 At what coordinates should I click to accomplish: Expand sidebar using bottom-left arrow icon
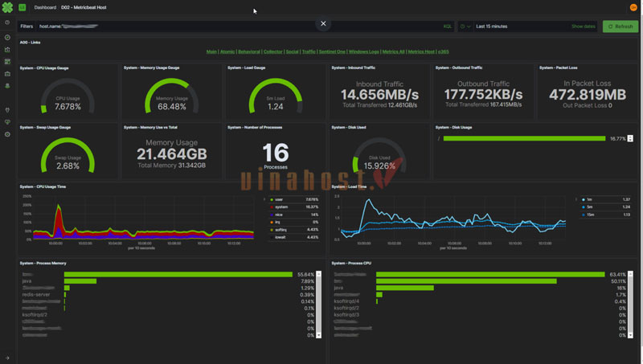(7, 358)
